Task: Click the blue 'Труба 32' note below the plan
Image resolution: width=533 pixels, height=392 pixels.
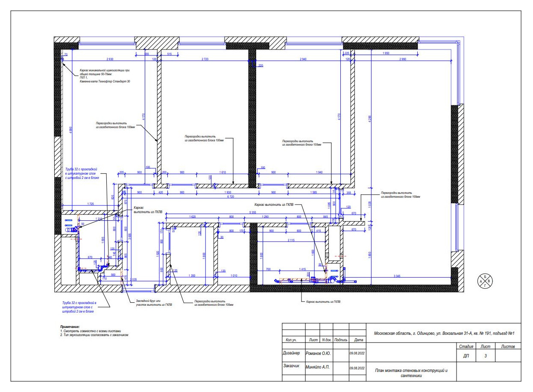Action: 79,307
